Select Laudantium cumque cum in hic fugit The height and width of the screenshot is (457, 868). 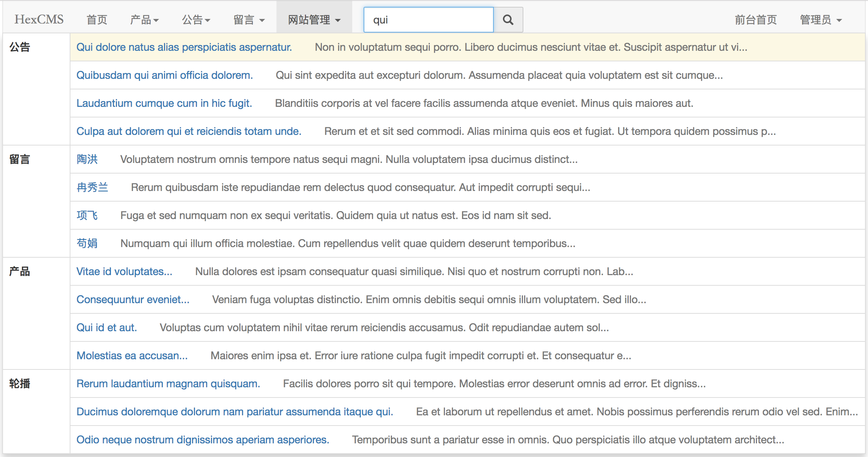(164, 103)
